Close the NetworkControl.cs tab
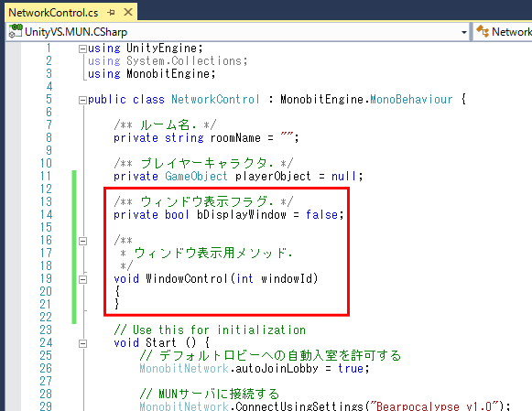The width and height of the screenshot is (532, 411). [128, 12]
